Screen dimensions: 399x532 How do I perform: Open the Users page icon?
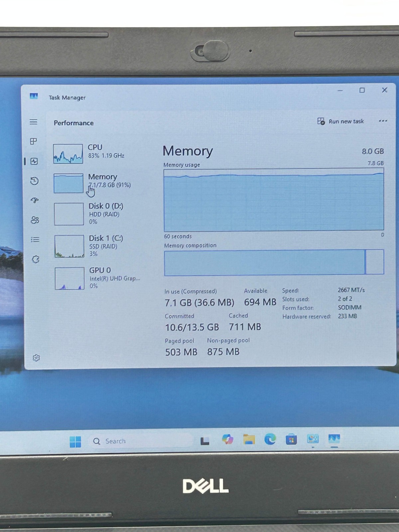pos(35,220)
